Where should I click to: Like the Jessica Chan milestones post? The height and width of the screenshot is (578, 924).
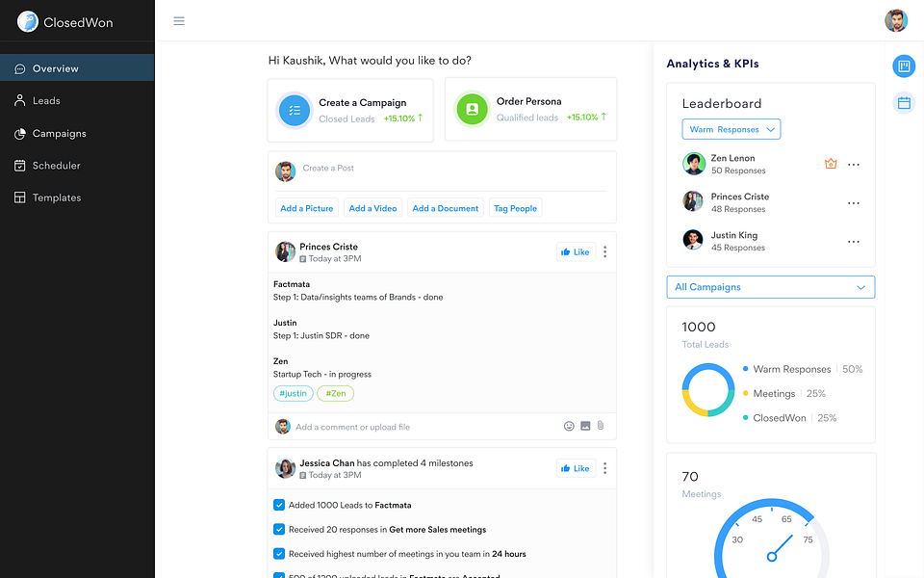pyautogui.click(x=576, y=468)
